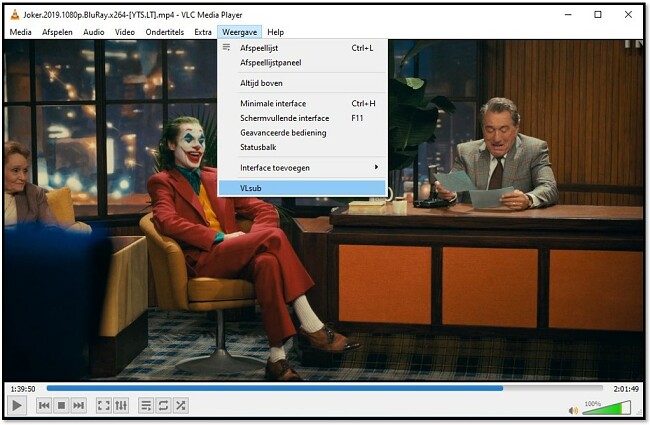650x425 pixels.
Task: Click total duration 2:01:49
Action: (x=626, y=389)
